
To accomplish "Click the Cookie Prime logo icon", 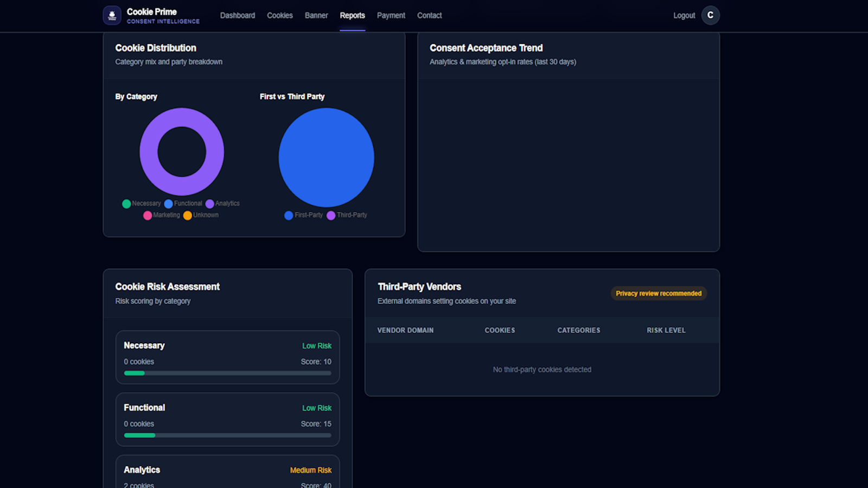I will 112,15.
